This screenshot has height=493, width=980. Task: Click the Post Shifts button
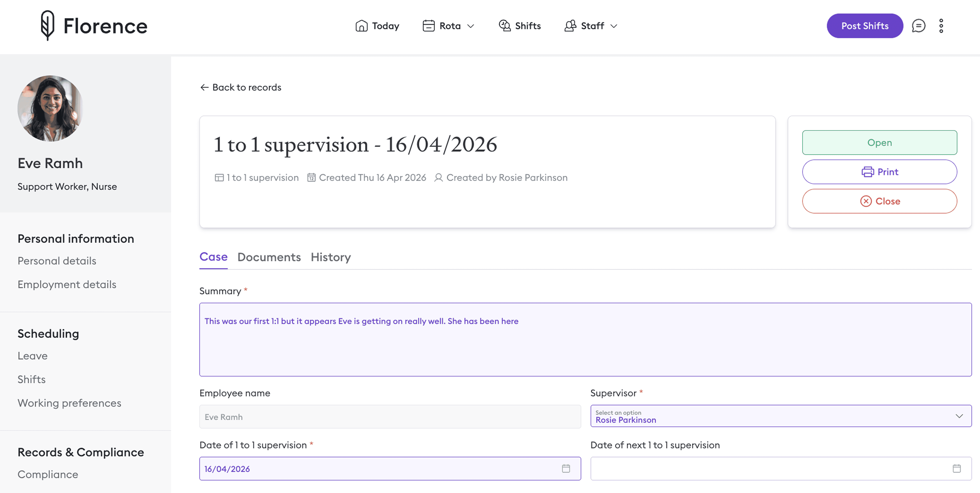pos(864,26)
